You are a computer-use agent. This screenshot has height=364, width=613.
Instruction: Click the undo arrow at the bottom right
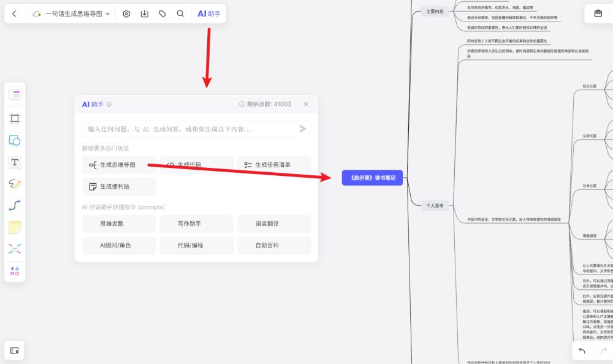(581, 351)
